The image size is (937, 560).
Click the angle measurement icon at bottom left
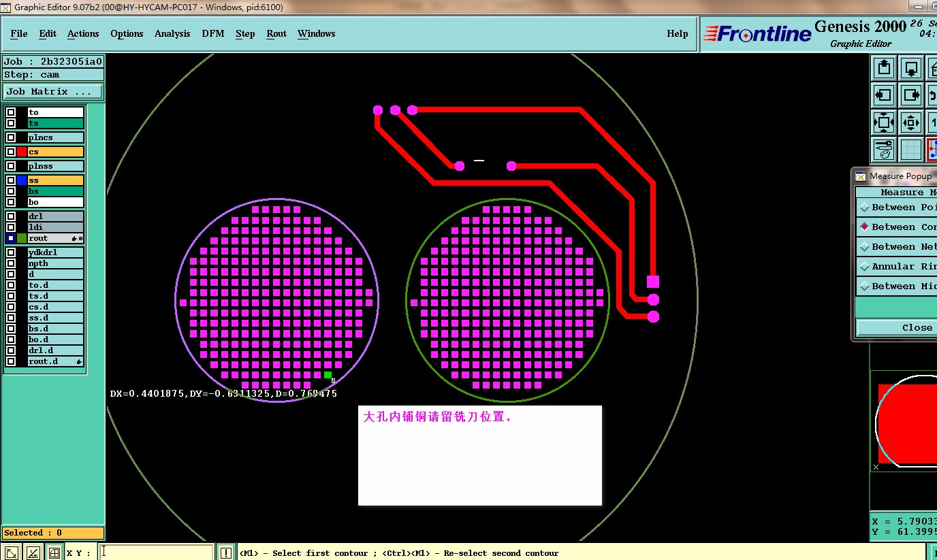[x=33, y=553]
